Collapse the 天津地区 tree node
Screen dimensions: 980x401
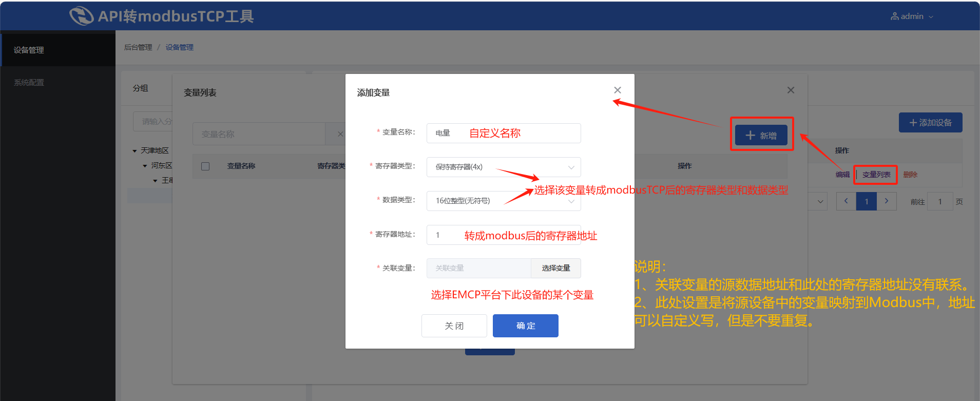point(134,151)
